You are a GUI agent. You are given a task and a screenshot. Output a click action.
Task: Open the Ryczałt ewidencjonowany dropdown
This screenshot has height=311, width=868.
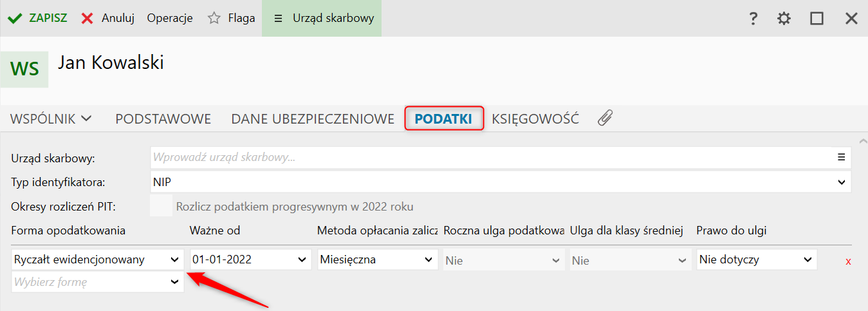98,259
